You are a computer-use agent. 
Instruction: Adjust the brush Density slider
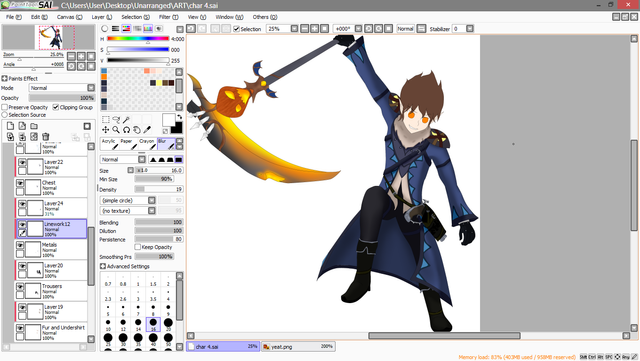click(159, 189)
